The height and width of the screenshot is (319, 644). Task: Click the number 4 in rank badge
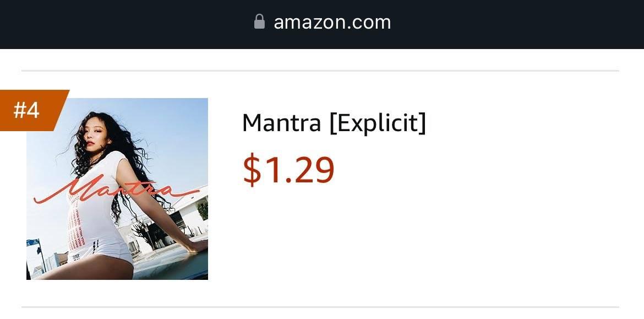[x=34, y=110]
